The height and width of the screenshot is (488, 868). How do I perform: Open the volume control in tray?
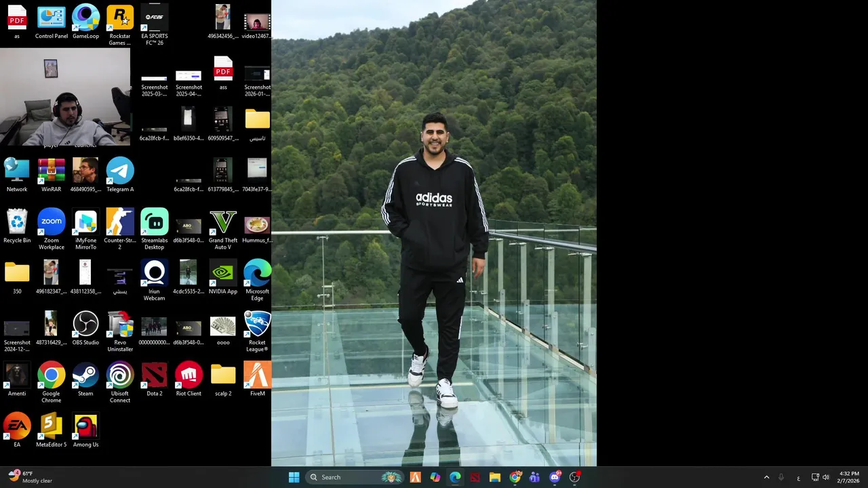tap(825, 477)
